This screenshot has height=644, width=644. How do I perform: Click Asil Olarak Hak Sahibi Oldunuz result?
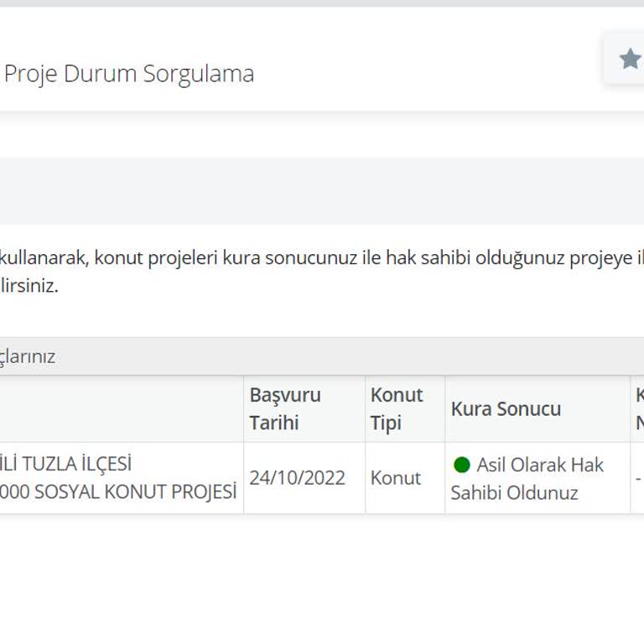coord(527,479)
